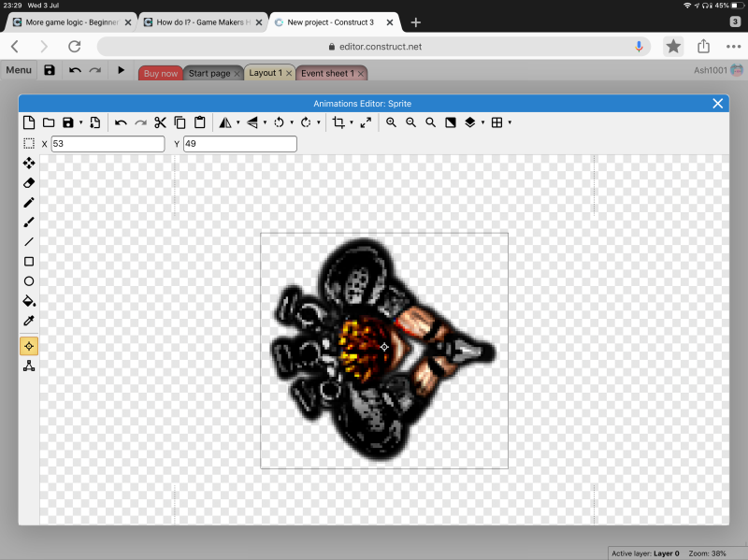Expand rotate clockwise dropdown arrow
The width and height of the screenshot is (748, 560).
pyautogui.click(x=318, y=122)
